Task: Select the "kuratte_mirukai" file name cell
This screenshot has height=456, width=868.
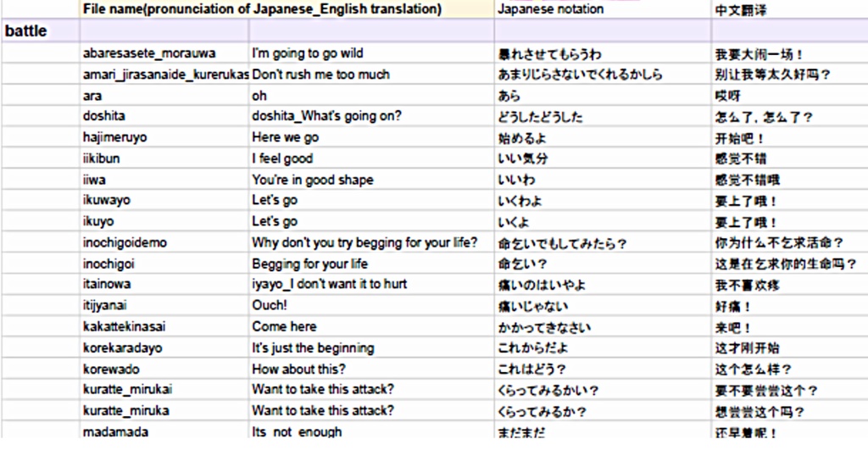Action: (x=126, y=390)
